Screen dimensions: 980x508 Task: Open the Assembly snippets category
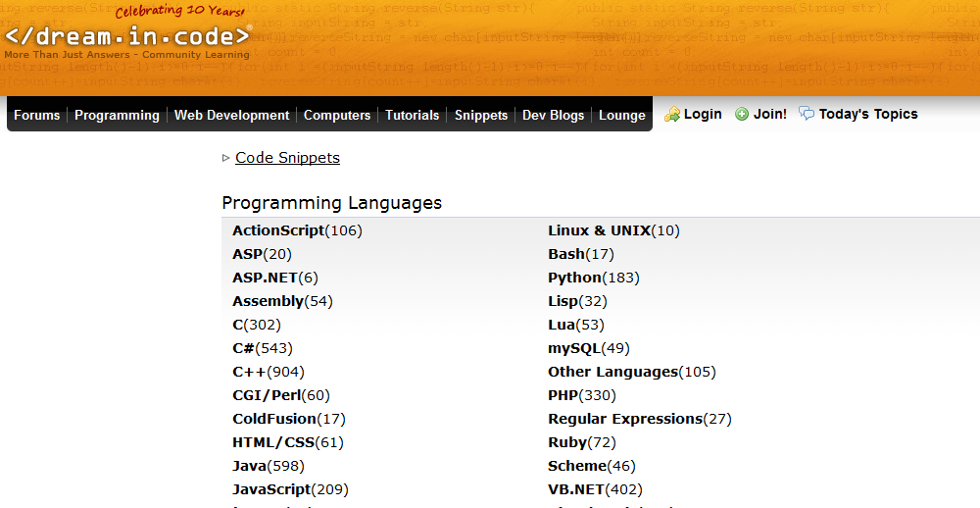[269, 301]
